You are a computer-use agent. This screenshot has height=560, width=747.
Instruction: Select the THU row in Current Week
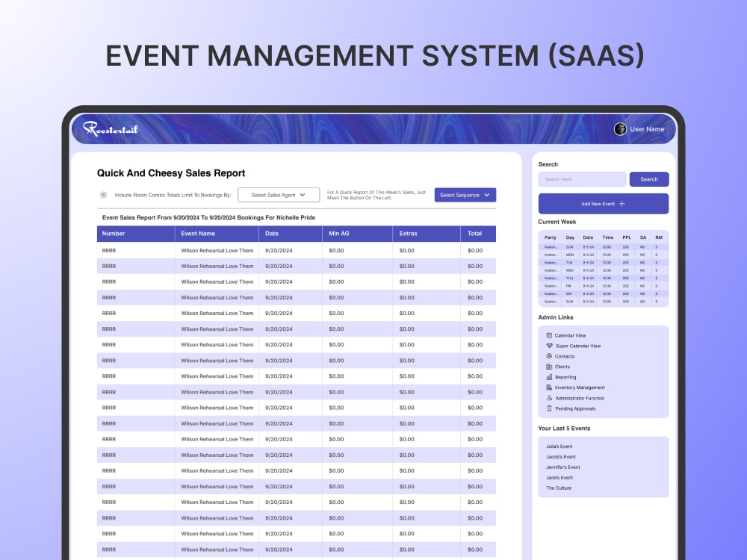coord(604,278)
